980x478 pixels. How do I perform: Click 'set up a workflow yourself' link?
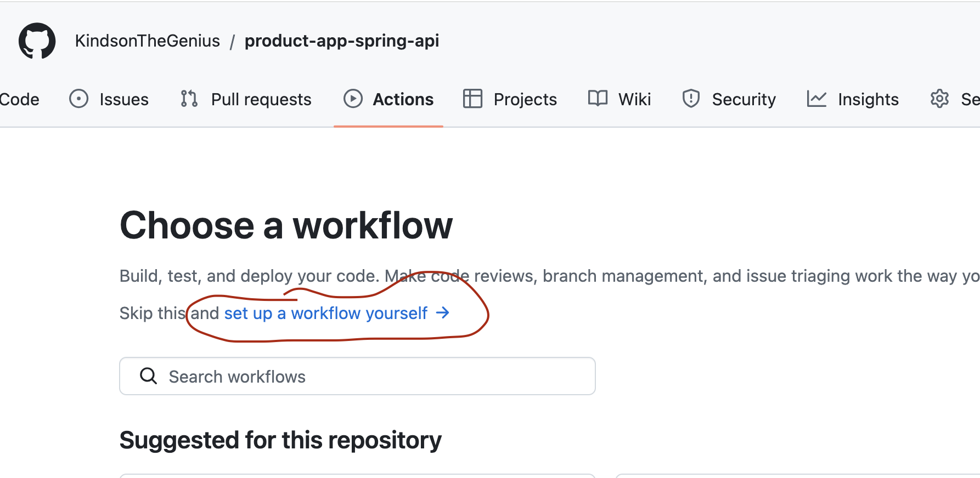[325, 313]
